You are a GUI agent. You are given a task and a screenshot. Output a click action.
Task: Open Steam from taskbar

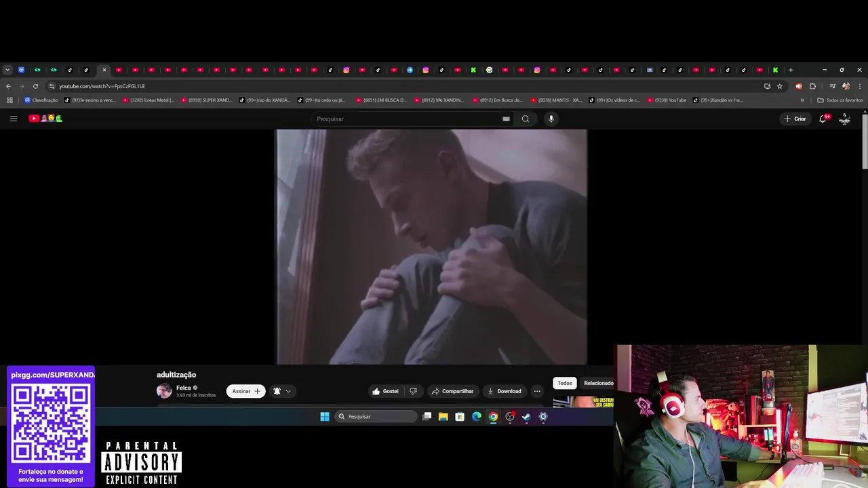pyautogui.click(x=526, y=416)
